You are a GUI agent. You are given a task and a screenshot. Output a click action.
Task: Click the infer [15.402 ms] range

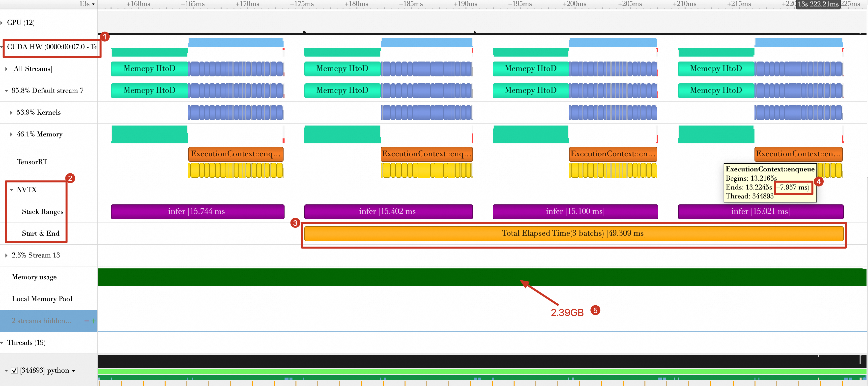[388, 212]
